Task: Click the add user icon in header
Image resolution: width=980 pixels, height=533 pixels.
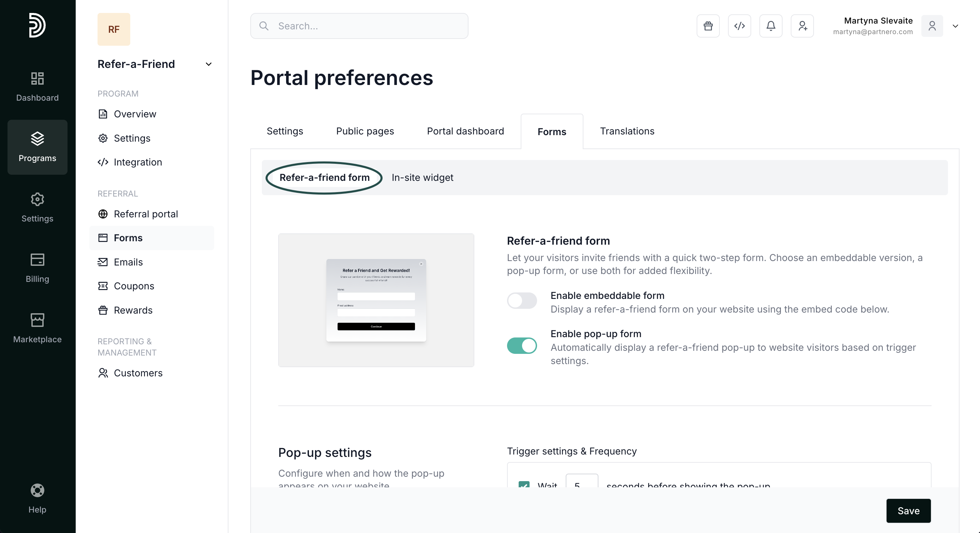Action: pyautogui.click(x=802, y=26)
